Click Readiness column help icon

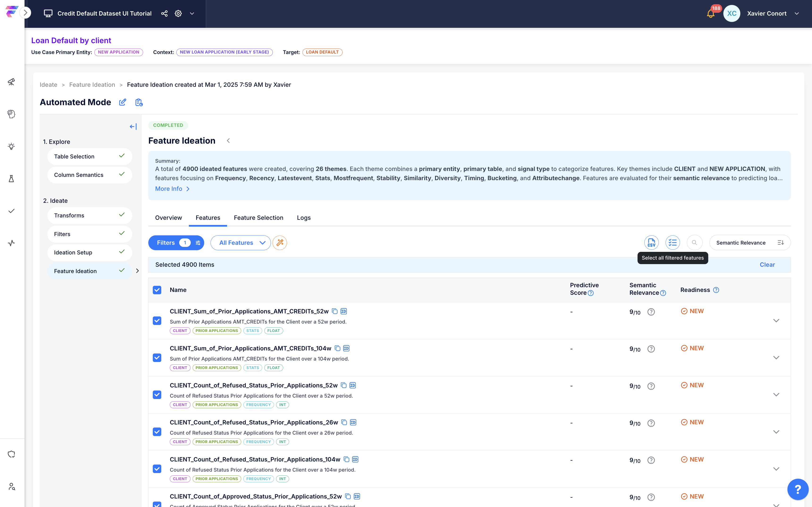click(x=716, y=290)
